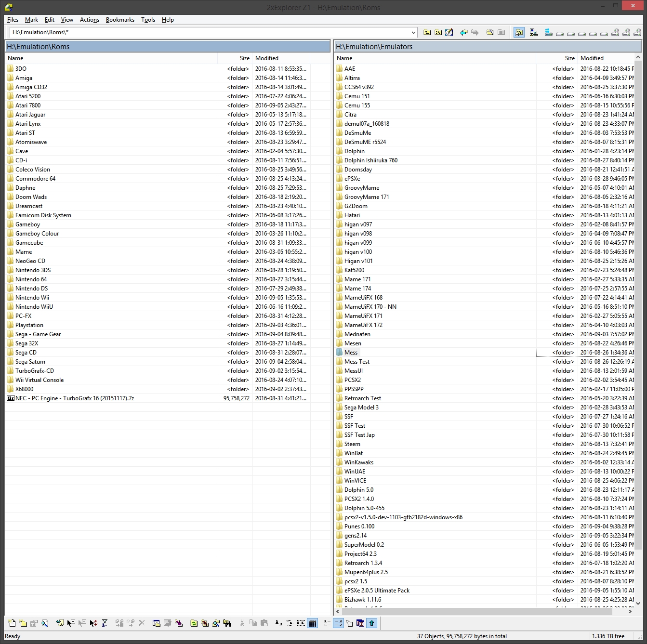Image resolution: width=647 pixels, height=644 pixels.
Task: Open the network computers icon
Action: 533,32
